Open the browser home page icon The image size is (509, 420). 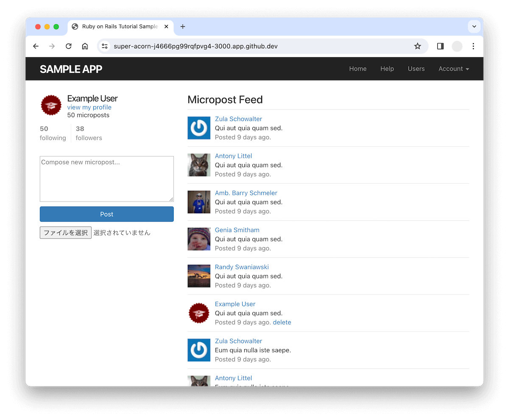point(85,46)
